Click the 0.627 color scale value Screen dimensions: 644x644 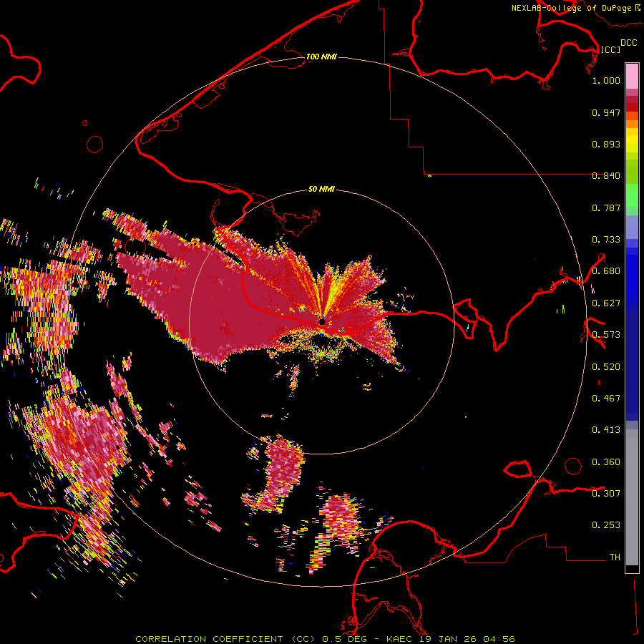click(x=606, y=303)
